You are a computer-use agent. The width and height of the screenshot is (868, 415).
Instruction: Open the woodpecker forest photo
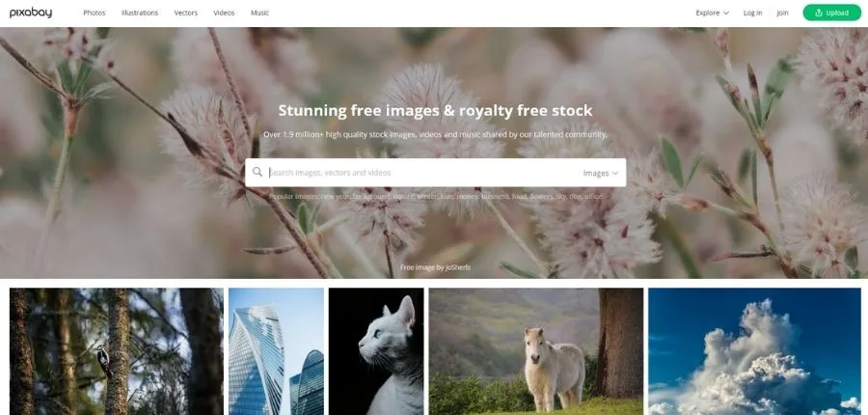(x=117, y=351)
